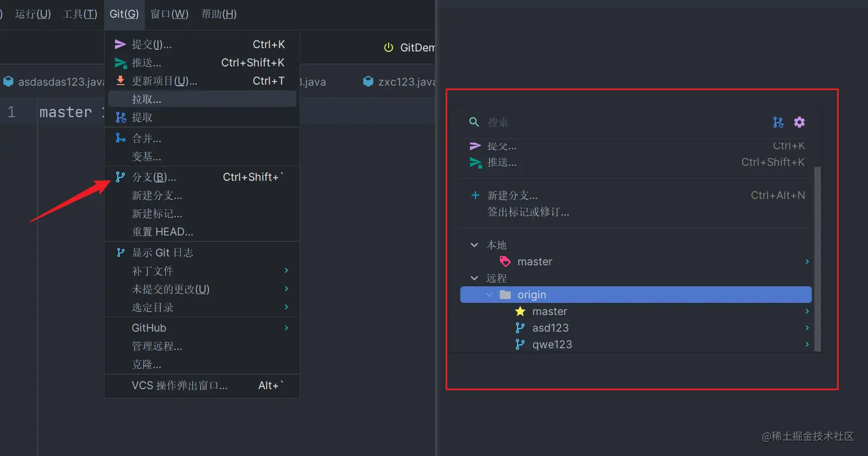Toggle the favorite star on origin master
868x456 pixels.
520,311
